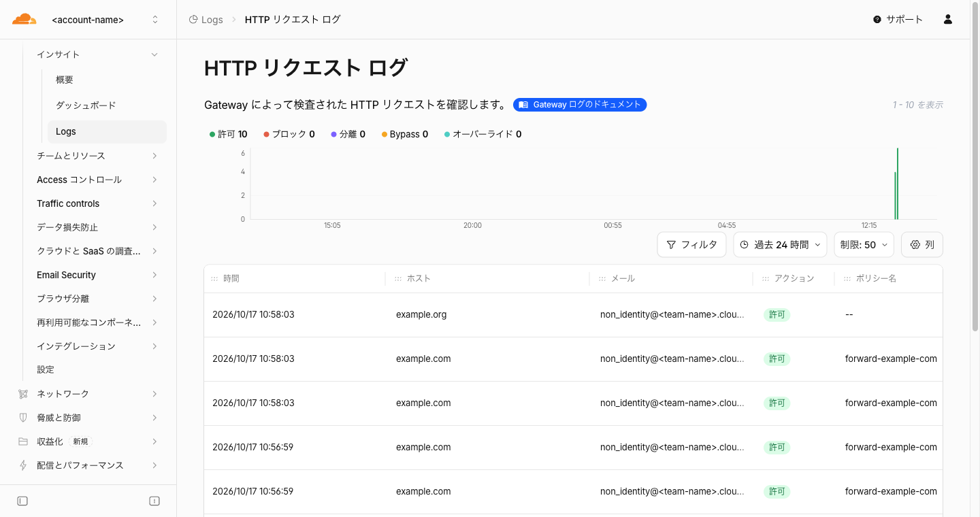Expand ネットワーク section
980x517 pixels.
[x=89, y=394]
